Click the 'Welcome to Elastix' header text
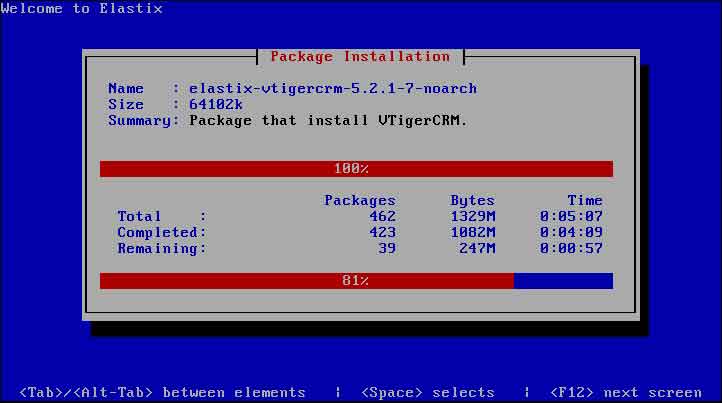This screenshot has height=403, width=722. pos(82,8)
